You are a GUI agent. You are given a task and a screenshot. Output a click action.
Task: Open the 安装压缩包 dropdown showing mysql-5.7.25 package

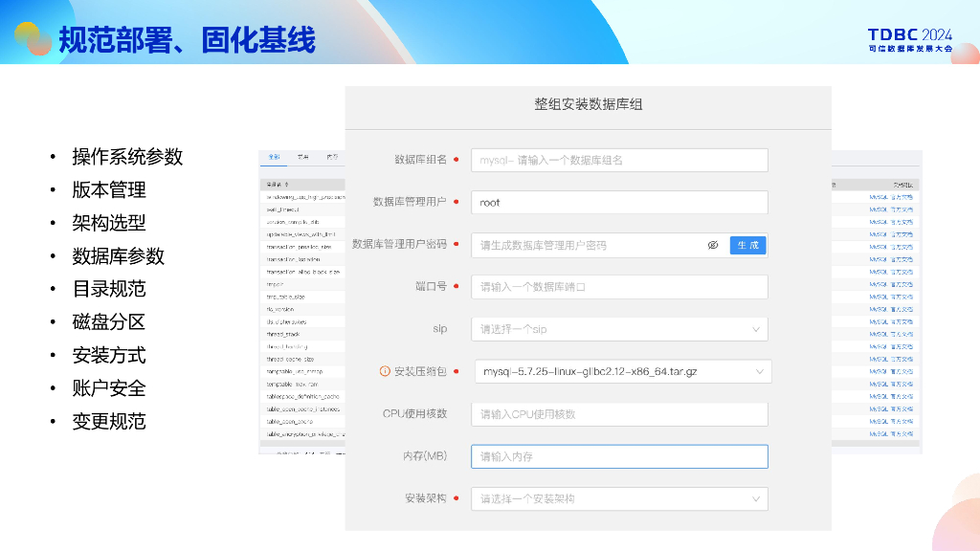click(620, 371)
